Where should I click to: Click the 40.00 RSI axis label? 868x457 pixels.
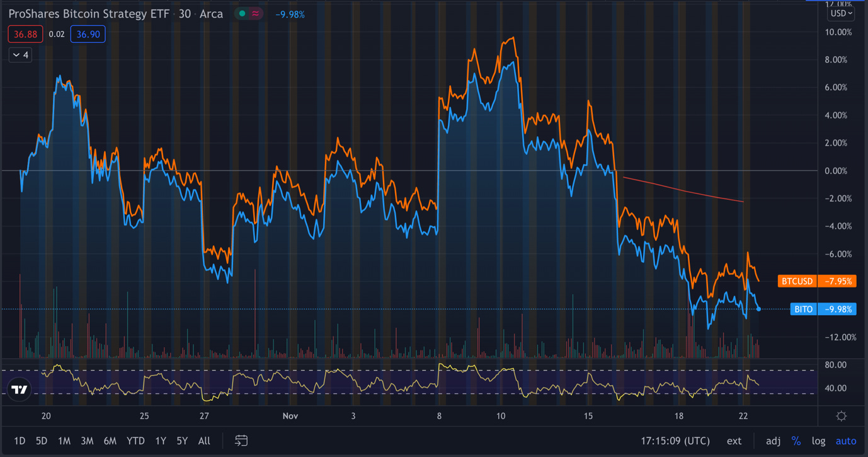pyautogui.click(x=835, y=388)
